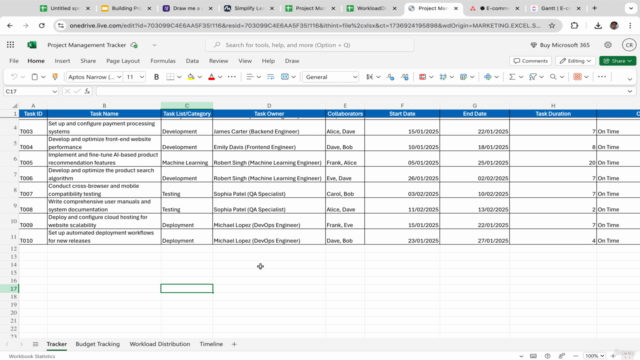Image resolution: width=640 pixels, height=360 pixels.
Task: Click the Paste clipboard icon
Action: click(35, 77)
